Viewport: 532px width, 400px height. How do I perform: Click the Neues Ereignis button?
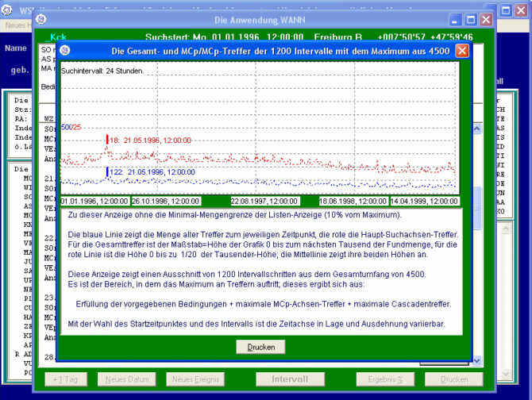tap(195, 379)
